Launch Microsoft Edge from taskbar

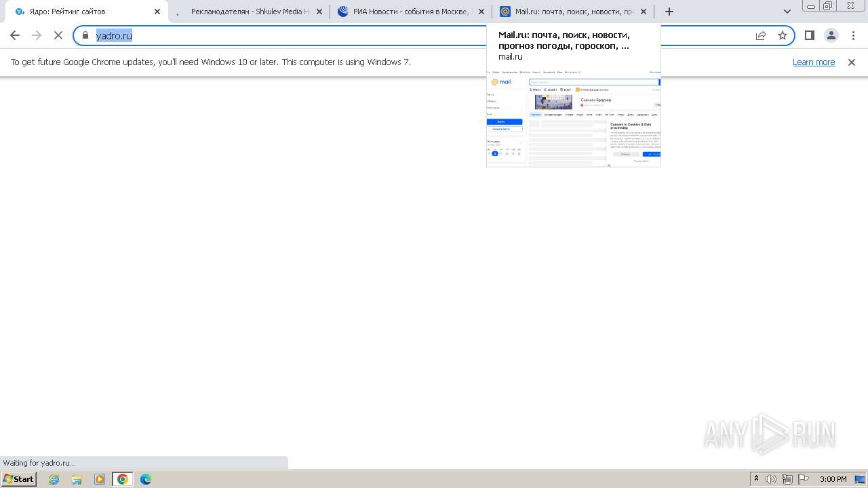point(146,479)
